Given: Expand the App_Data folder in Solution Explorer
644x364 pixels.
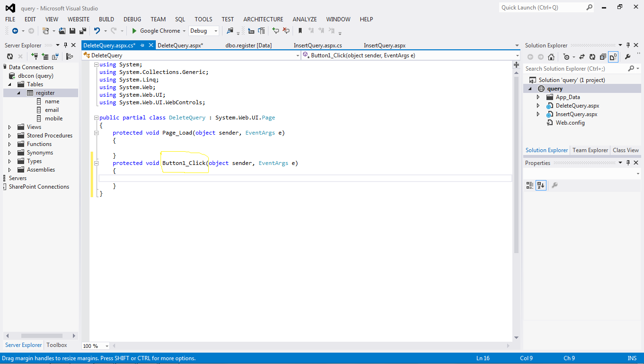Looking at the screenshot, I should click(538, 97).
